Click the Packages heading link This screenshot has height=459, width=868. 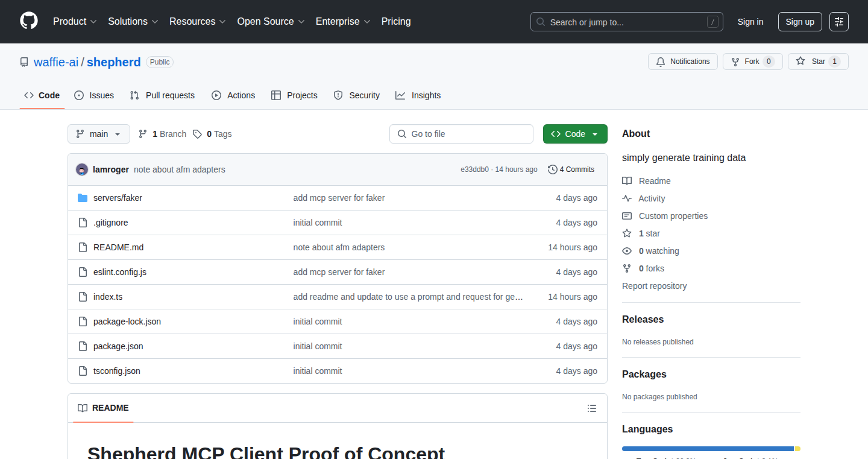click(x=644, y=375)
